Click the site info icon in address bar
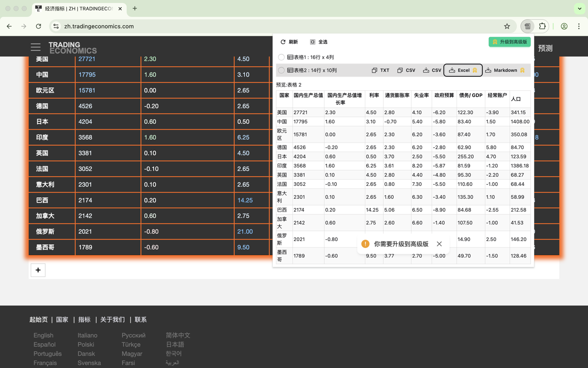 pyautogui.click(x=56, y=26)
